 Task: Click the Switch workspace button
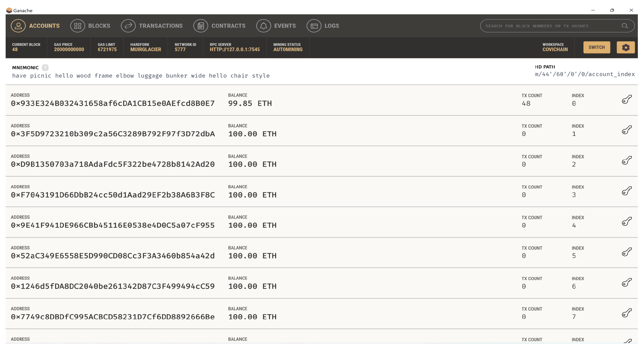596,47
